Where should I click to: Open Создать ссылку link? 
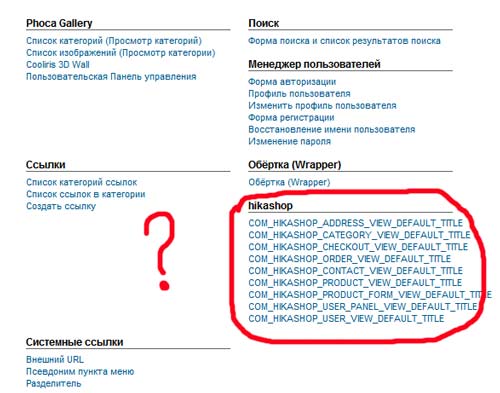pos(61,206)
